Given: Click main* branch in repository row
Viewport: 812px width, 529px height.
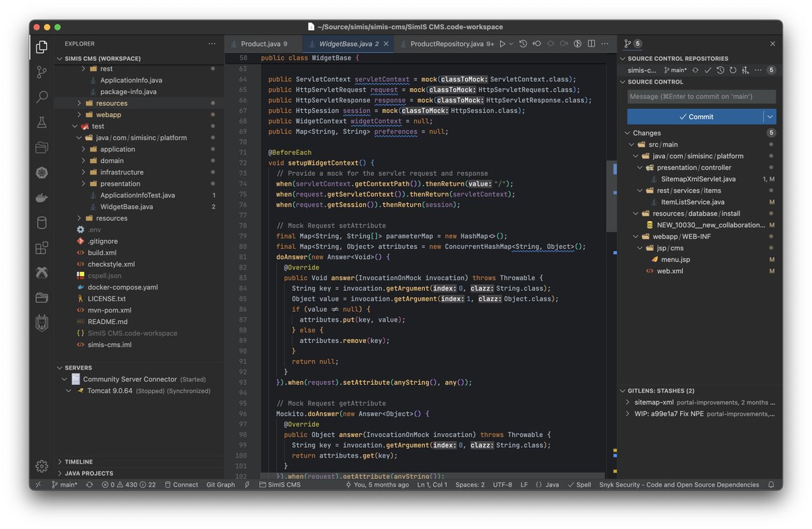Looking at the screenshot, I should (x=675, y=70).
